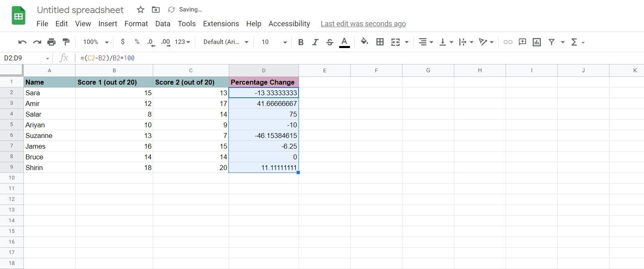This screenshot has width=644, height=269.
Task: Format as percent icon
Action: (137, 42)
